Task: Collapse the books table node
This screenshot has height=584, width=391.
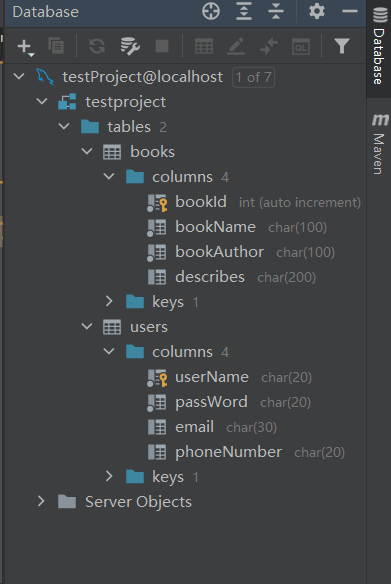Action: click(x=87, y=151)
